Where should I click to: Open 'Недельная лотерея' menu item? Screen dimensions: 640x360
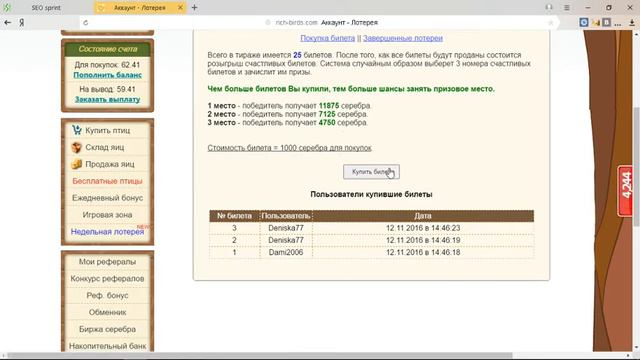tap(107, 232)
